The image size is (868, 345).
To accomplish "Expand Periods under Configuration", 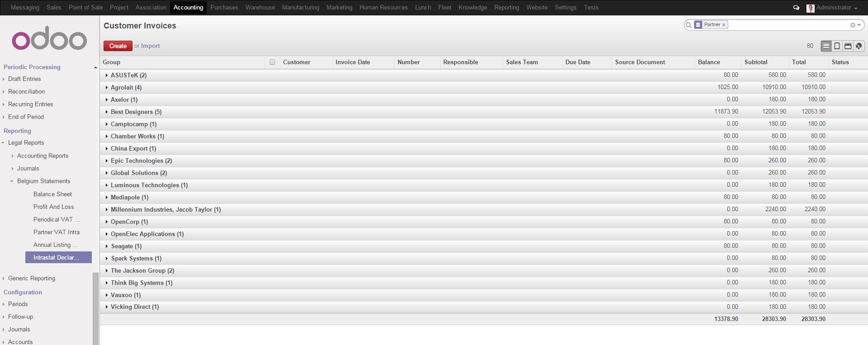I will [18, 304].
